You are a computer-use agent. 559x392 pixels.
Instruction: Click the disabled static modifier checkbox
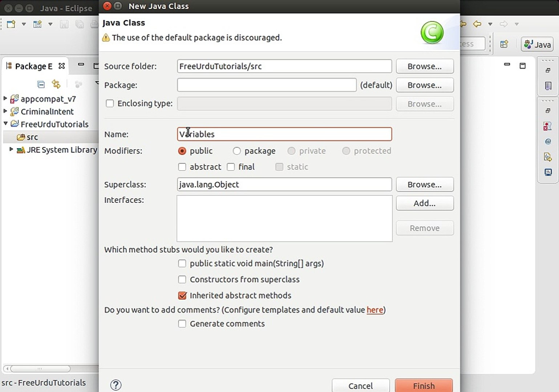(x=279, y=167)
